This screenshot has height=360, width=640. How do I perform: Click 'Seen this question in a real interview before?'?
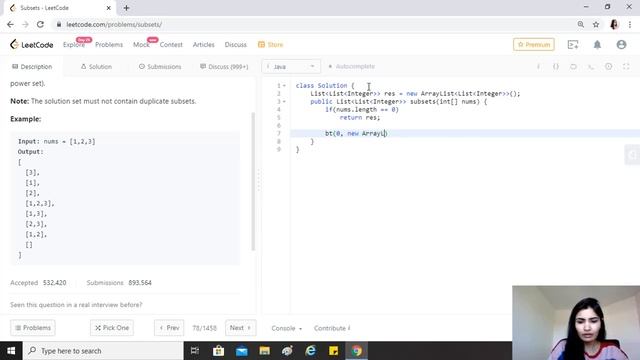pyautogui.click(x=76, y=304)
